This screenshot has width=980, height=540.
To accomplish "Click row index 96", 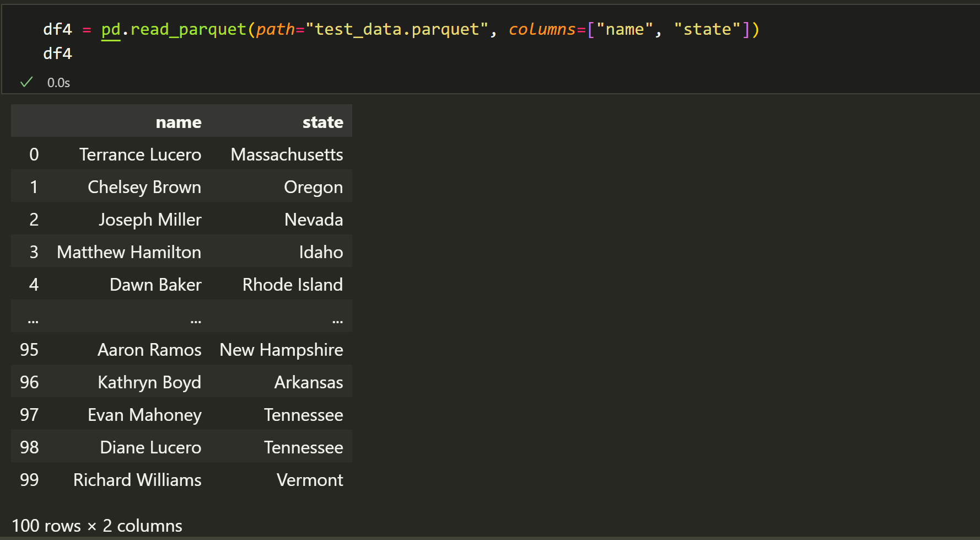I will (29, 382).
